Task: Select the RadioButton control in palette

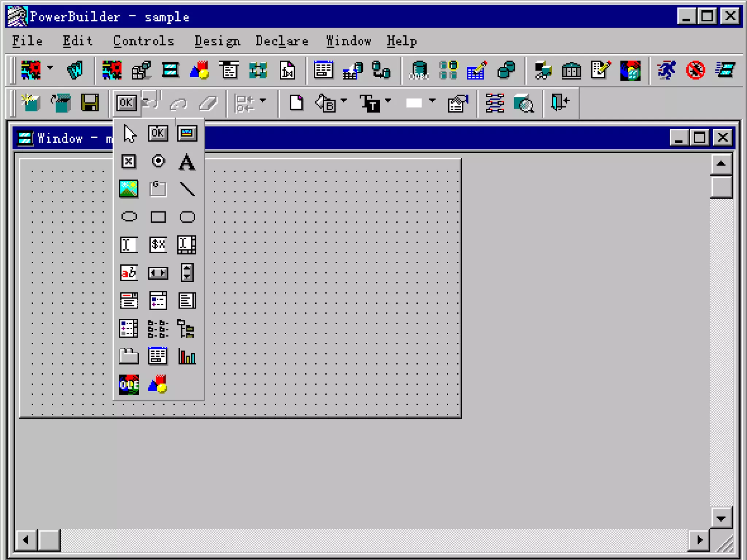Action: coord(158,161)
